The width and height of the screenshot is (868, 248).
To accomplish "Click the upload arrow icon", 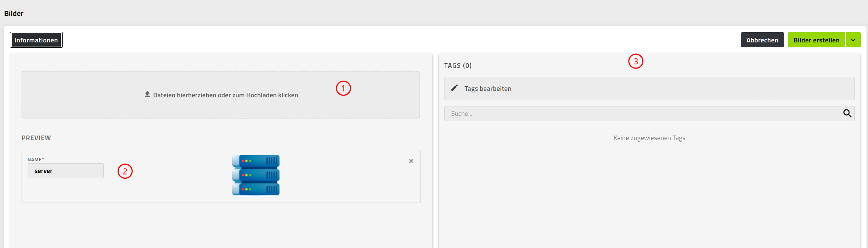I will (147, 94).
